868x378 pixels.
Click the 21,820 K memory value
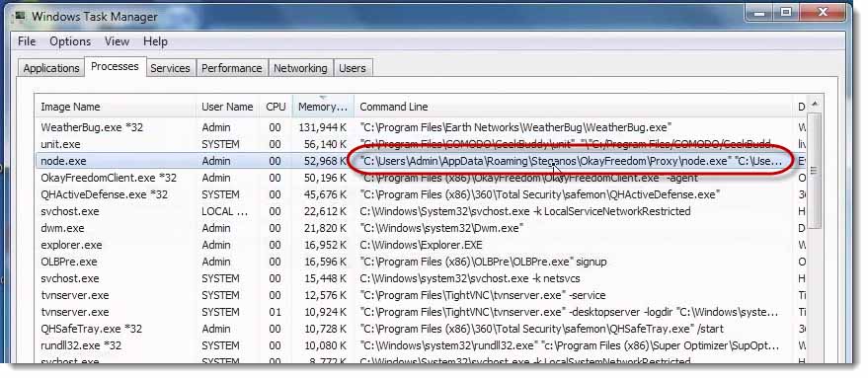coord(326,228)
